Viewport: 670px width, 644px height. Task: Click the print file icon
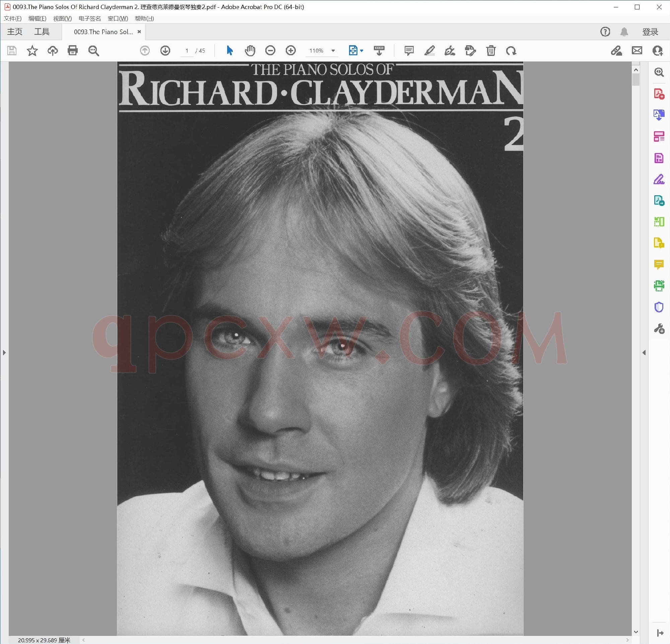[x=73, y=51]
